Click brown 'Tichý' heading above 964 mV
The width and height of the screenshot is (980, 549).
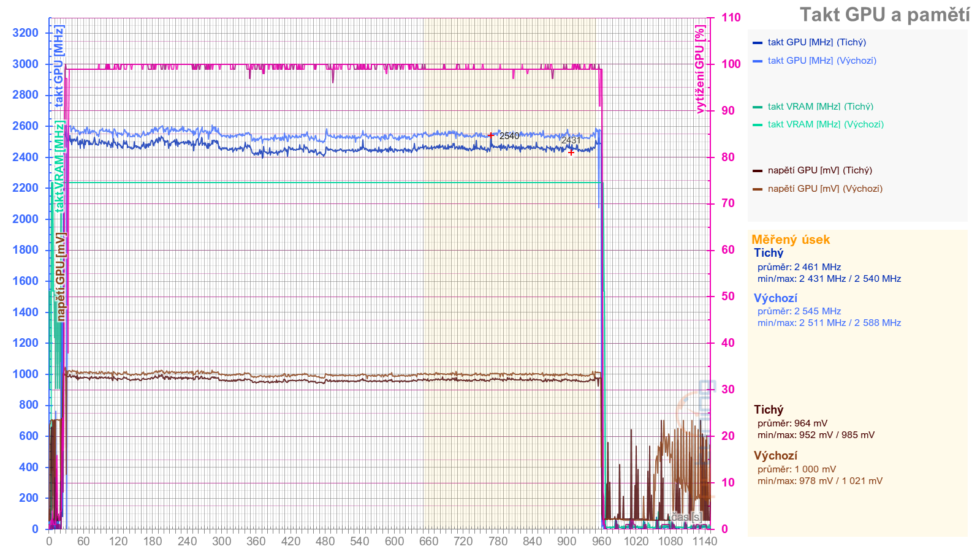point(769,410)
